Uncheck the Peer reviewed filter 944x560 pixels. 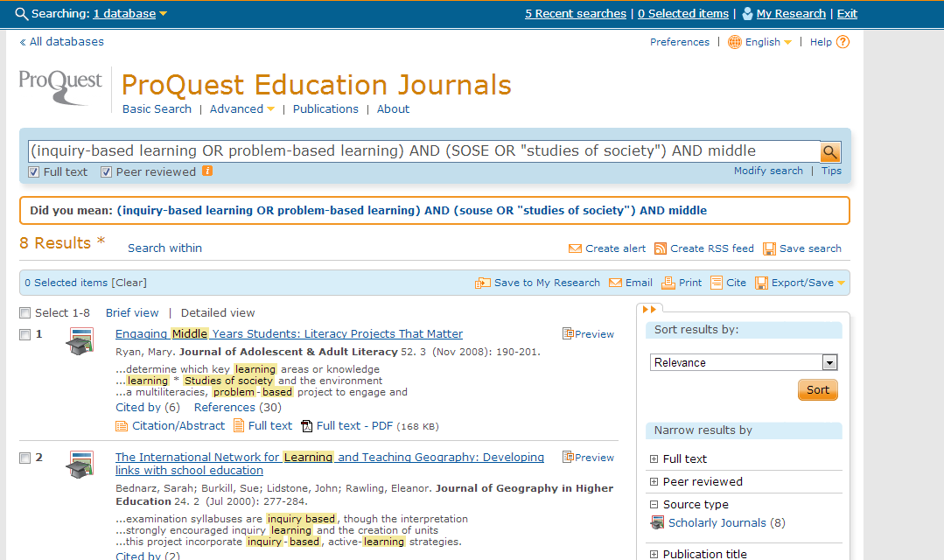tap(105, 171)
